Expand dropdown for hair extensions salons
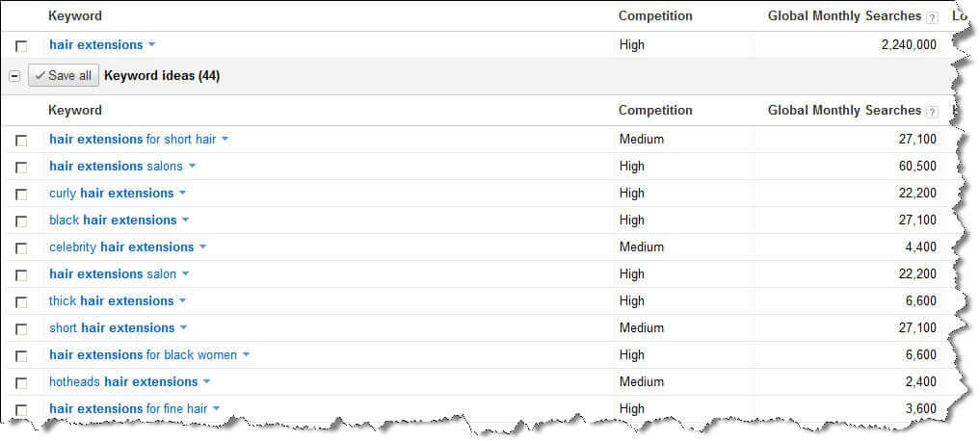This screenshot has width=980, height=441. coord(192,167)
